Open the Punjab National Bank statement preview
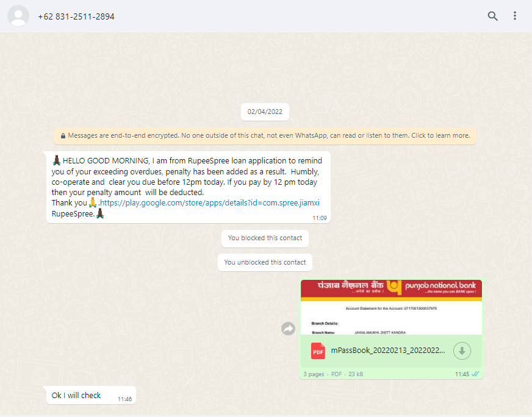Image resolution: width=532 pixels, height=417 pixels. click(x=390, y=307)
